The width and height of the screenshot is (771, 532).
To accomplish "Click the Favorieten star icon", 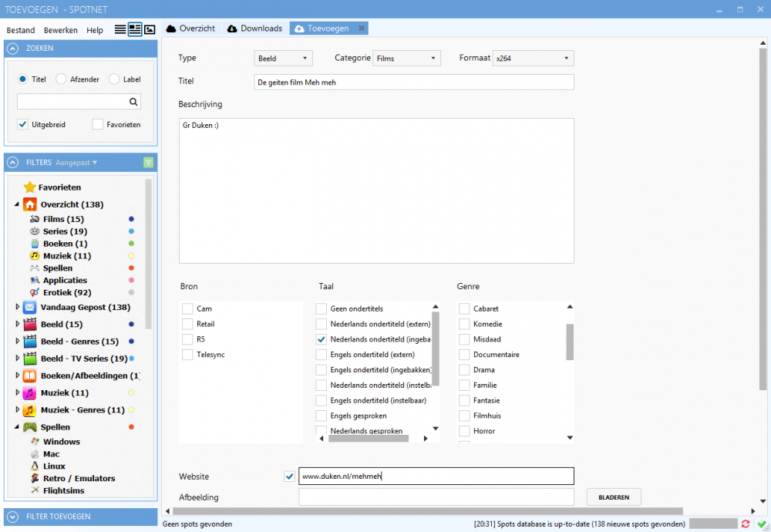I will 29,187.
